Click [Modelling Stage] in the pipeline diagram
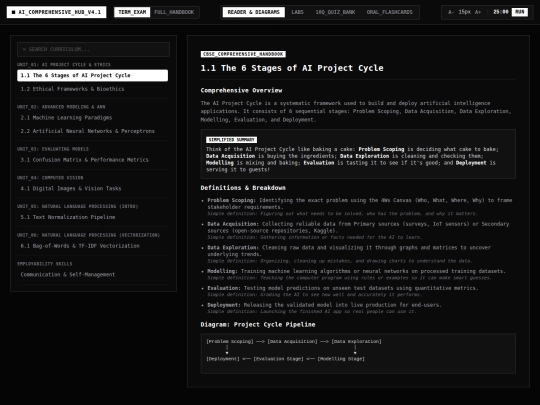Viewport: 540px width, 405px height. point(341,359)
